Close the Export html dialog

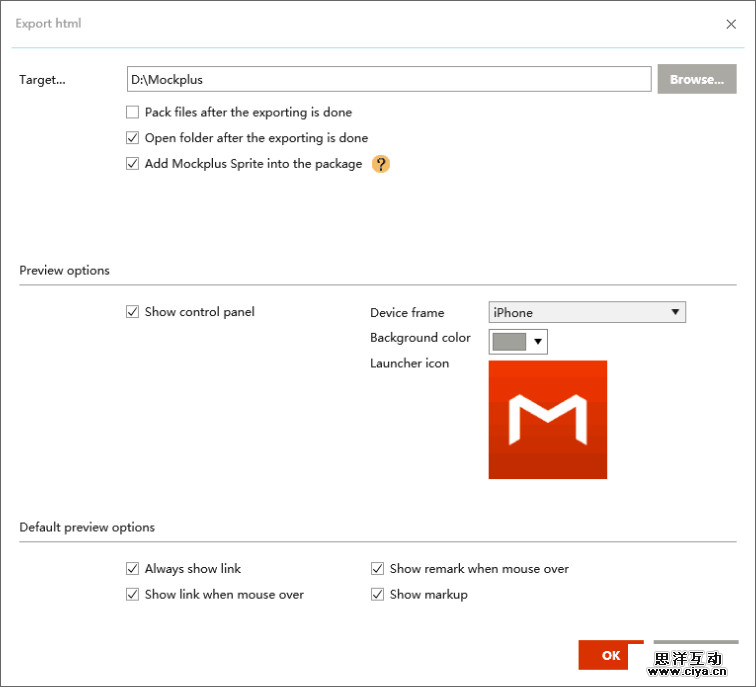tap(731, 24)
